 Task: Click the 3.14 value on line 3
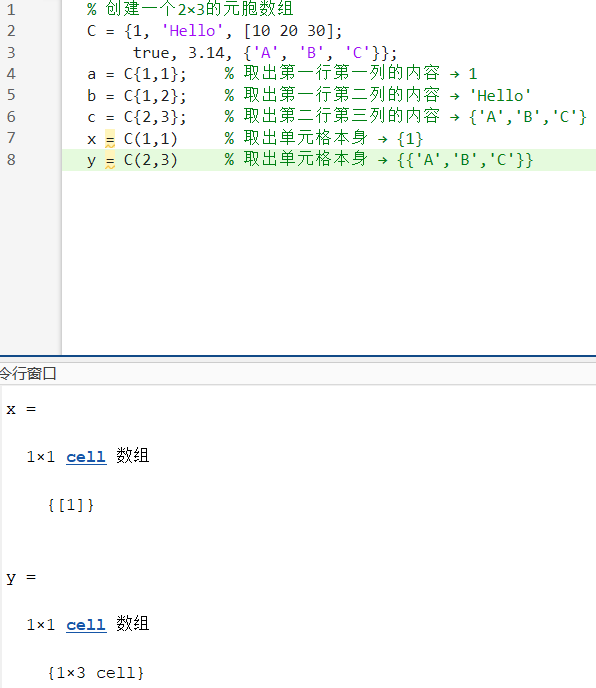click(x=206, y=53)
